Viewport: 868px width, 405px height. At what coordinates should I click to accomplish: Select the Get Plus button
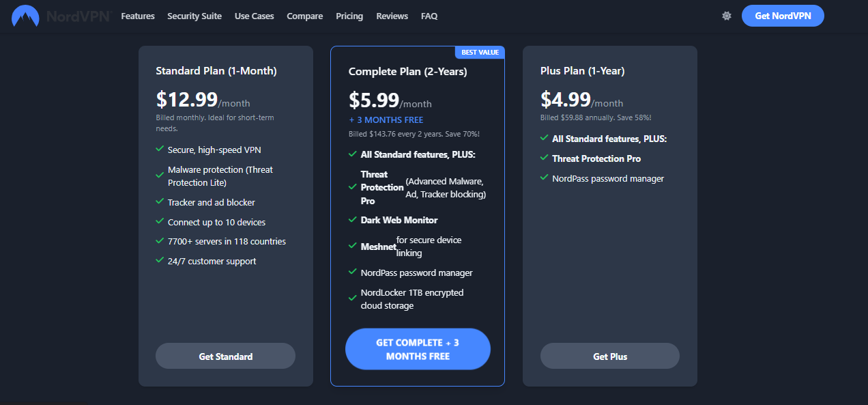coord(610,357)
